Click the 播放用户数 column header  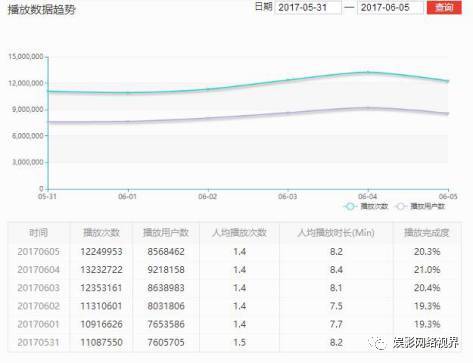click(x=166, y=233)
